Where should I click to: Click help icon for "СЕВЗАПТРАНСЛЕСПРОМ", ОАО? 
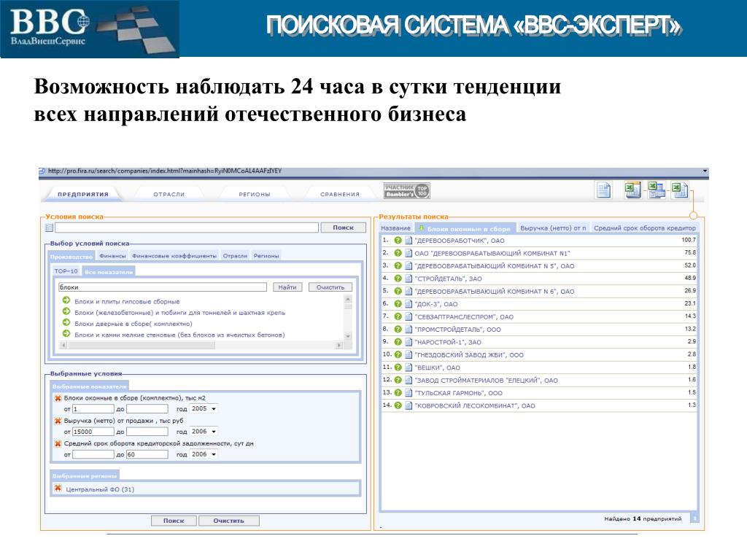click(398, 316)
